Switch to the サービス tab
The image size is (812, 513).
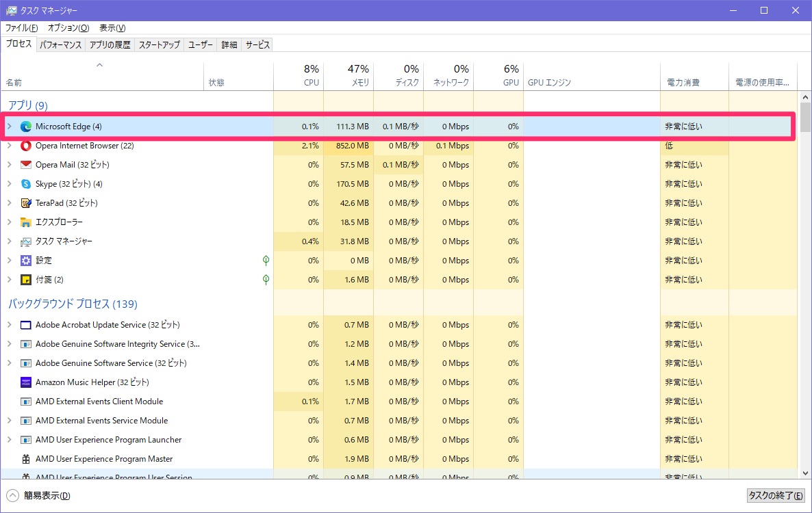coord(257,45)
